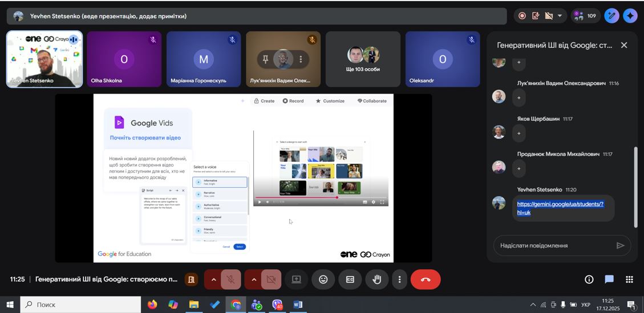Expand video settings chevron beside camera

click(x=254, y=279)
